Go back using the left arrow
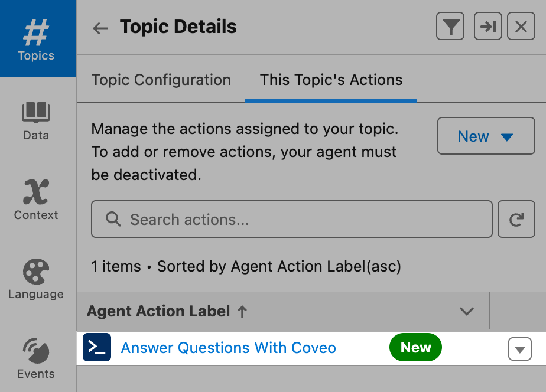Image resolution: width=546 pixels, height=392 pixels. (100, 28)
